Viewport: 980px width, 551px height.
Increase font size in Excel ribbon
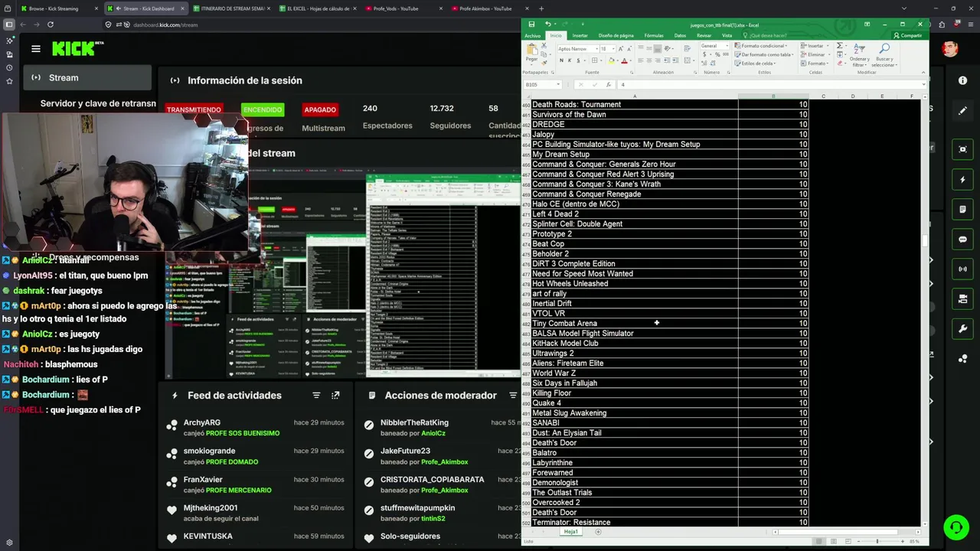(621, 49)
